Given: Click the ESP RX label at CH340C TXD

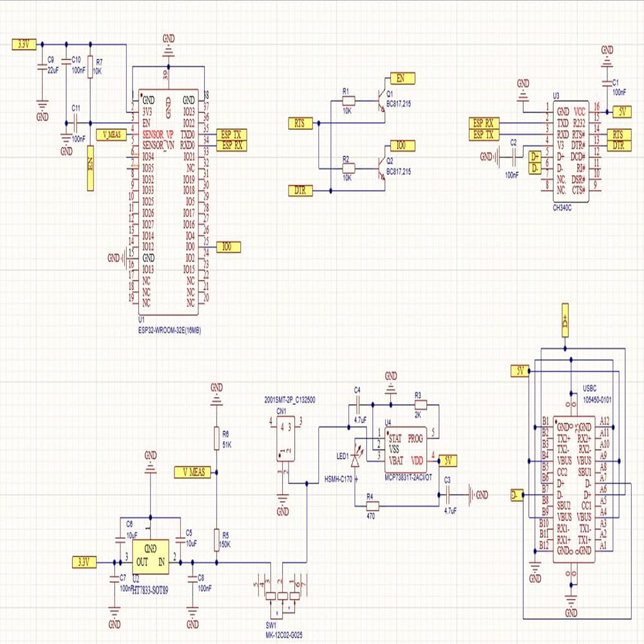Looking at the screenshot, I should (484, 123).
